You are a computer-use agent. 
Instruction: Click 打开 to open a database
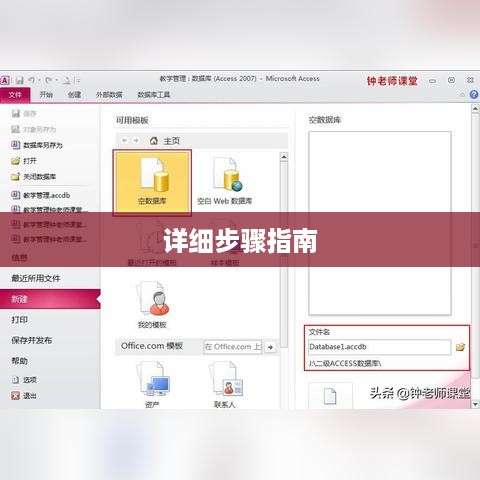[24, 161]
